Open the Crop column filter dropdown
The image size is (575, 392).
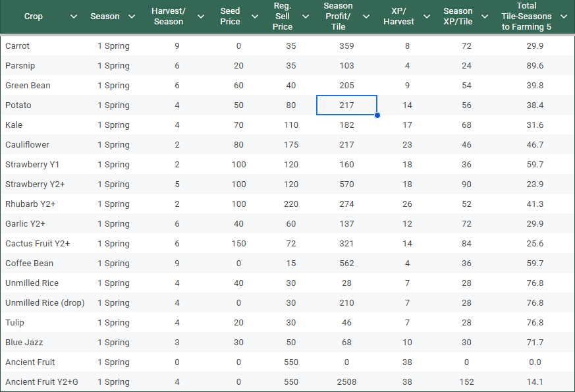73,16
